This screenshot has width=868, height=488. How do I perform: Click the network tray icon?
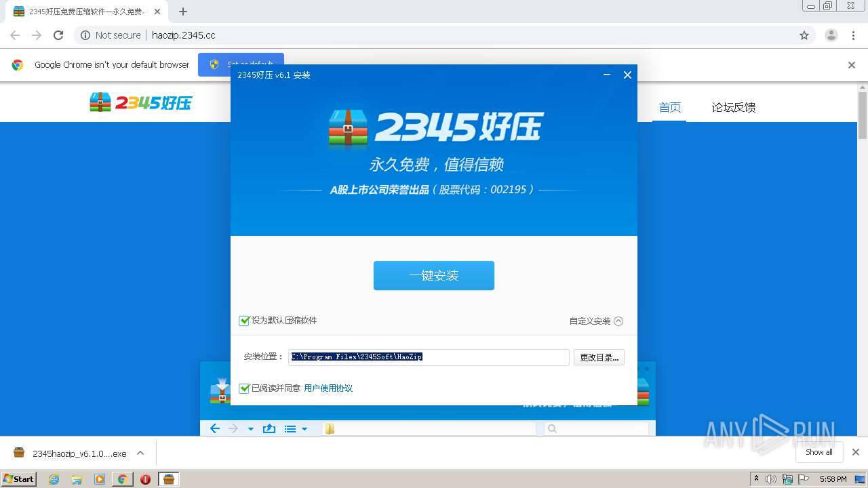click(787, 479)
